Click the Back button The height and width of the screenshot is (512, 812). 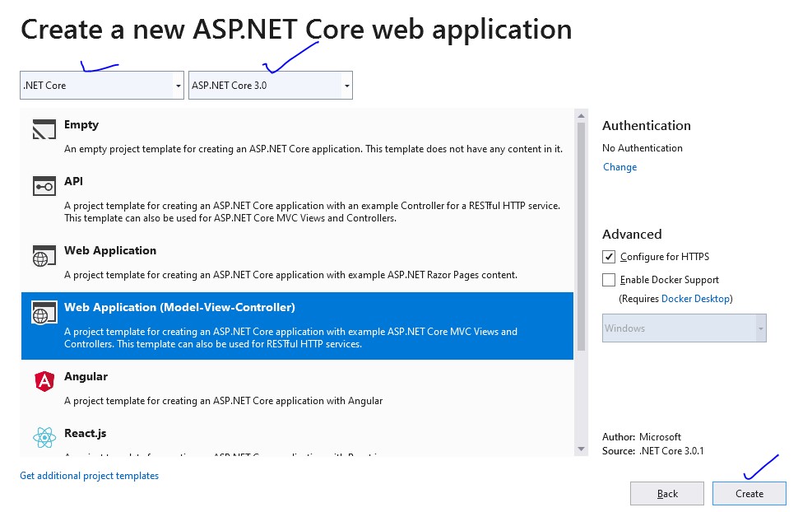(x=666, y=493)
